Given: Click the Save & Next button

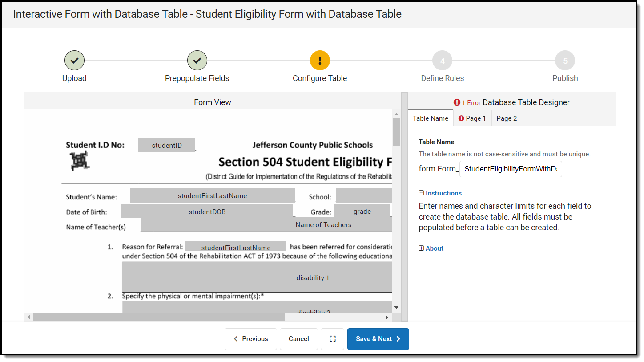Looking at the screenshot, I should click(x=378, y=339).
